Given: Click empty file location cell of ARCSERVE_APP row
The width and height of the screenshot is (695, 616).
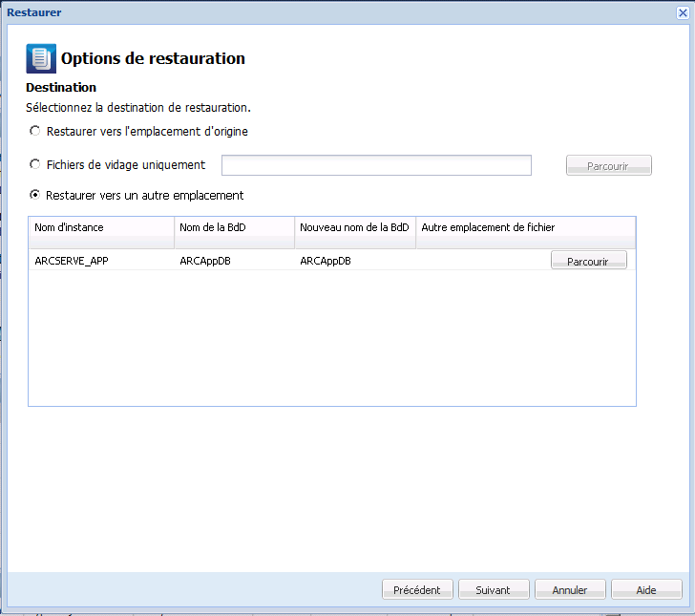Looking at the screenshot, I should [482, 261].
